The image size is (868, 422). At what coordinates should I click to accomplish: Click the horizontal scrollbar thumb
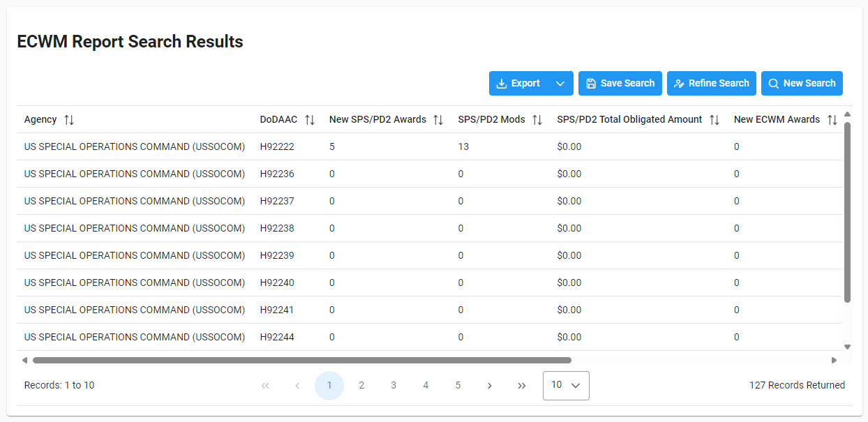click(x=301, y=361)
